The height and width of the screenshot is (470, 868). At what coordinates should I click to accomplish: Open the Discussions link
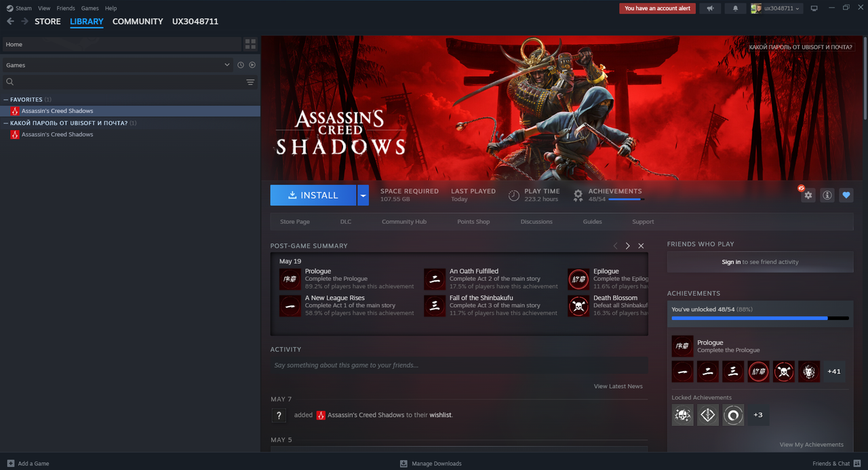tap(536, 222)
